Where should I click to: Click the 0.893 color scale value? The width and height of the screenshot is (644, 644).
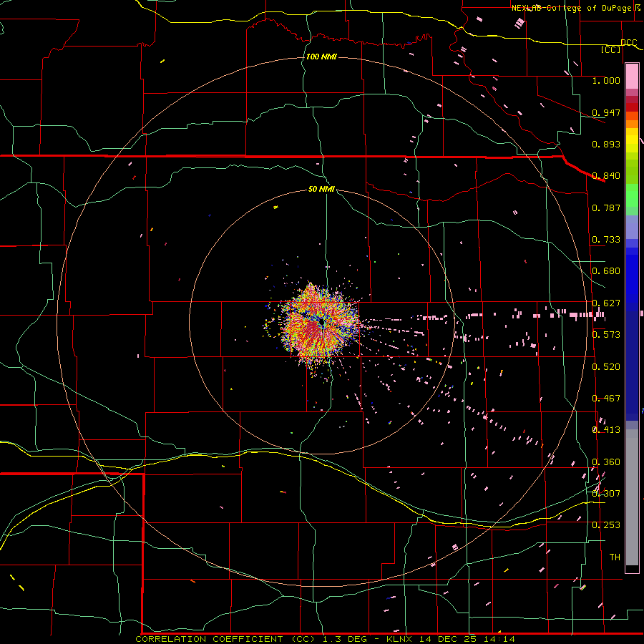click(606, 144)
